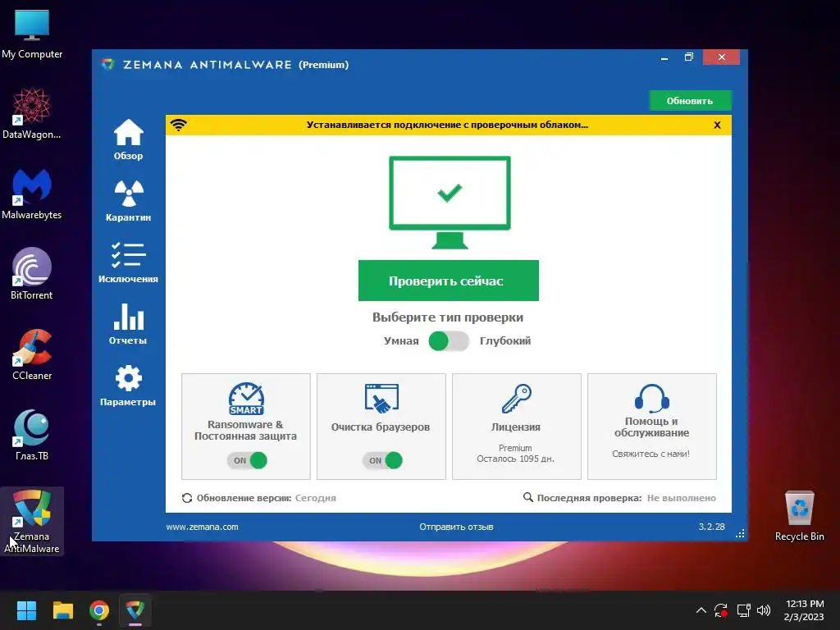
Task: Click the Zemana taskbar button
Action: (x=135, y=610)
